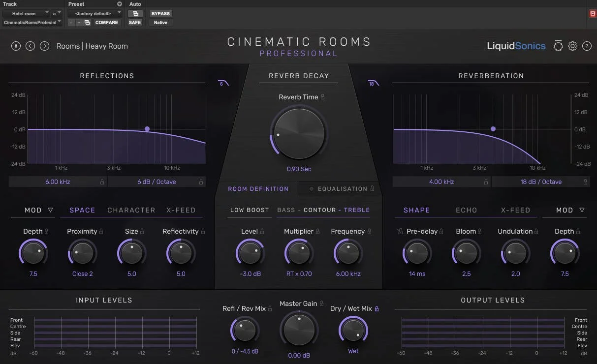Toggle the Proximity parameter lock
The width and height of the screenshot is (597, 364).
(101, 231)
